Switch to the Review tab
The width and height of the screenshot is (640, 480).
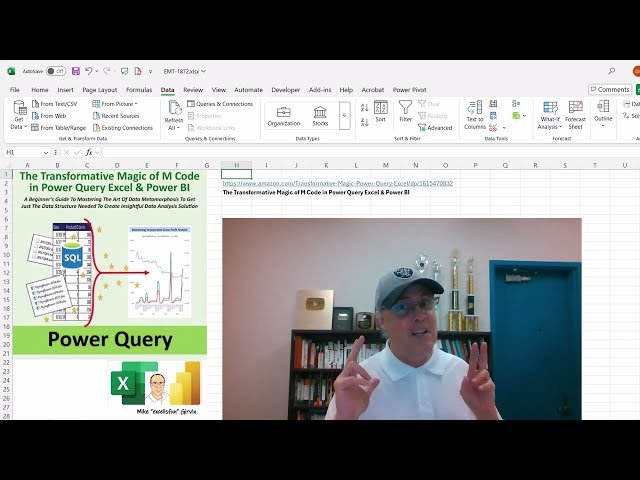tap(193, 90)
